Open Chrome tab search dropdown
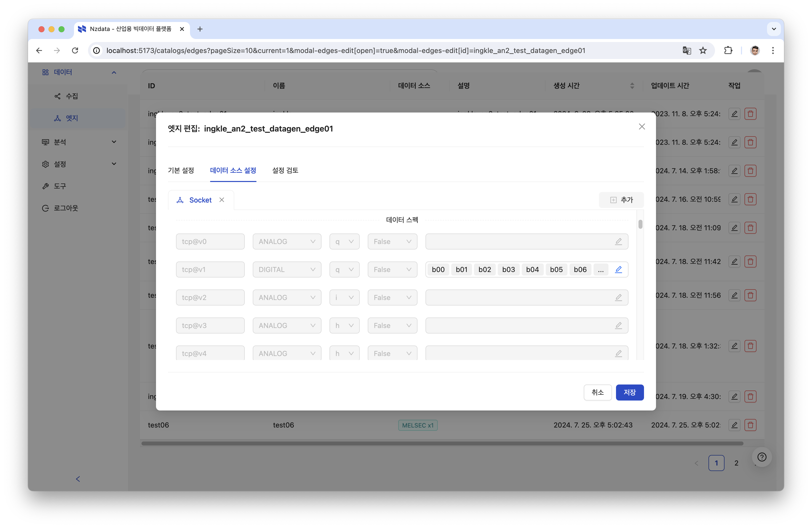 click(x=774, y=29)
